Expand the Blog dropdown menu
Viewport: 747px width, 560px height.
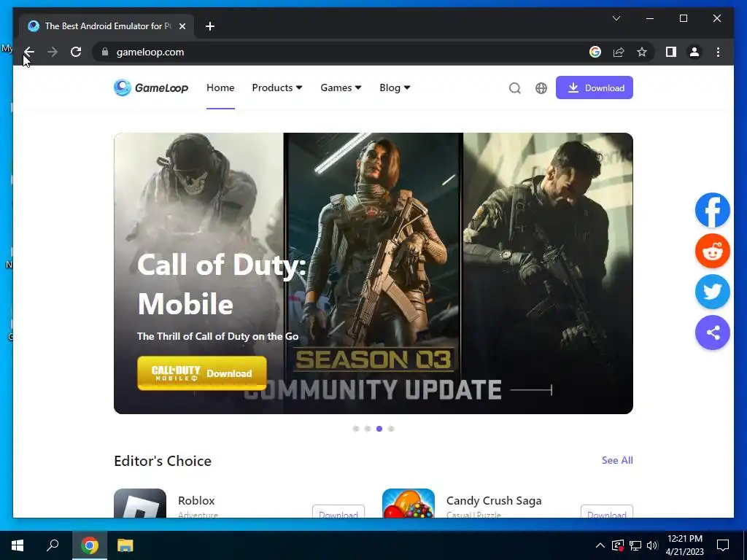point(395,87)
